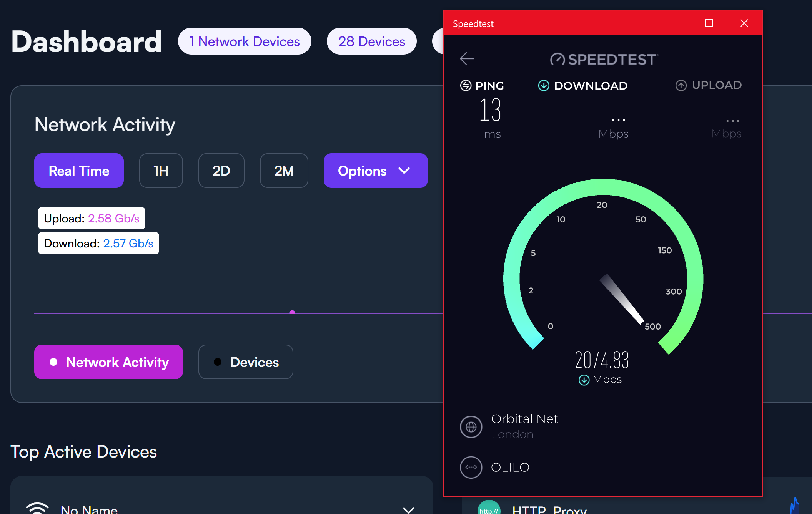Viewport: 812px width, 514px height.
Task: Click the 2074.83 speed reading
Action: tap(602, 360)
